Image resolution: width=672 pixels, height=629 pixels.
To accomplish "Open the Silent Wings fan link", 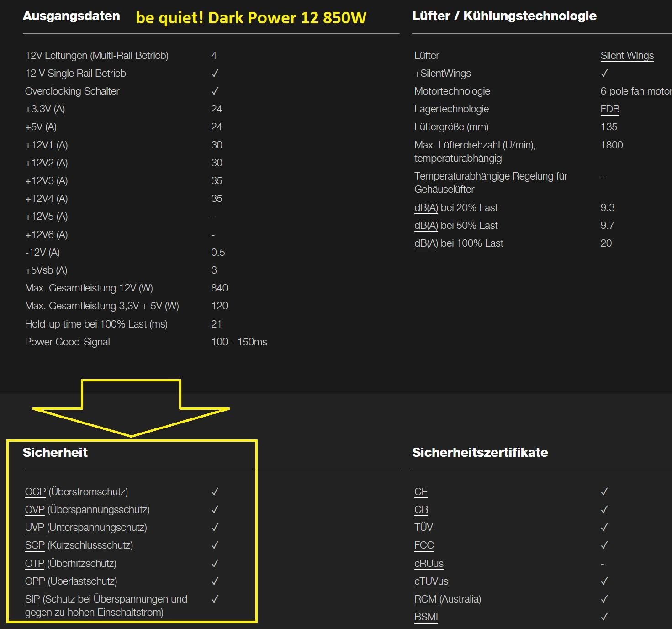I will 627,56.
